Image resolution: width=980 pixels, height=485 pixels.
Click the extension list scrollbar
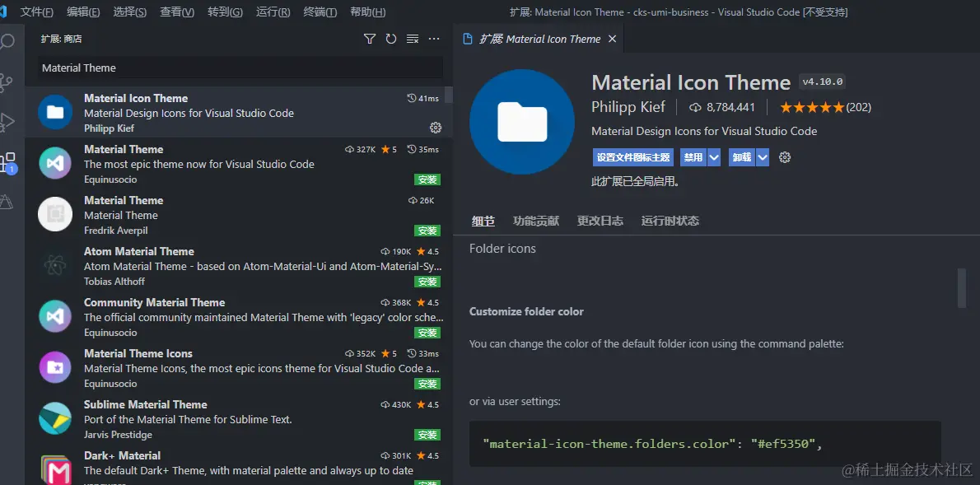(449, 95)
